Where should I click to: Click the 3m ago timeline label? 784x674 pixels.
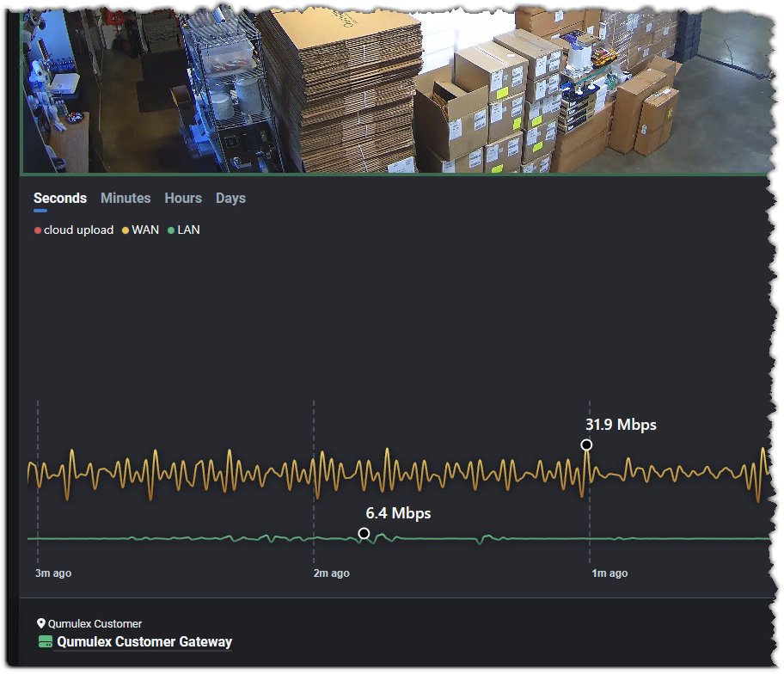click(53, 573)
